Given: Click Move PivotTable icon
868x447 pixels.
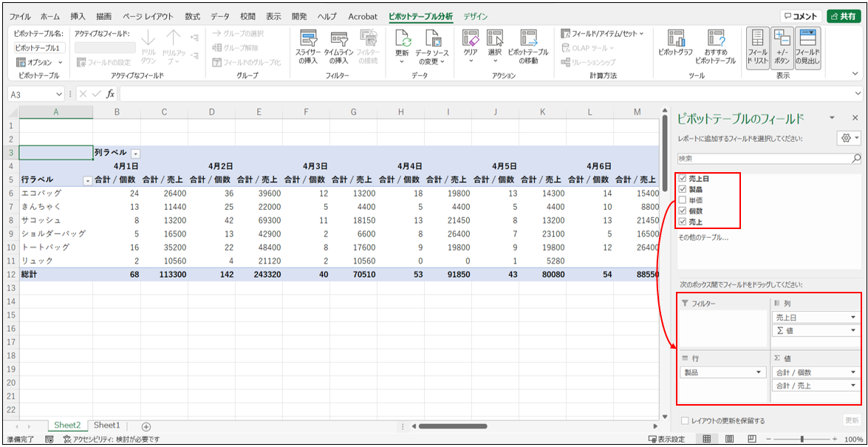Looking at the screenshot, I should click(528, 38).
